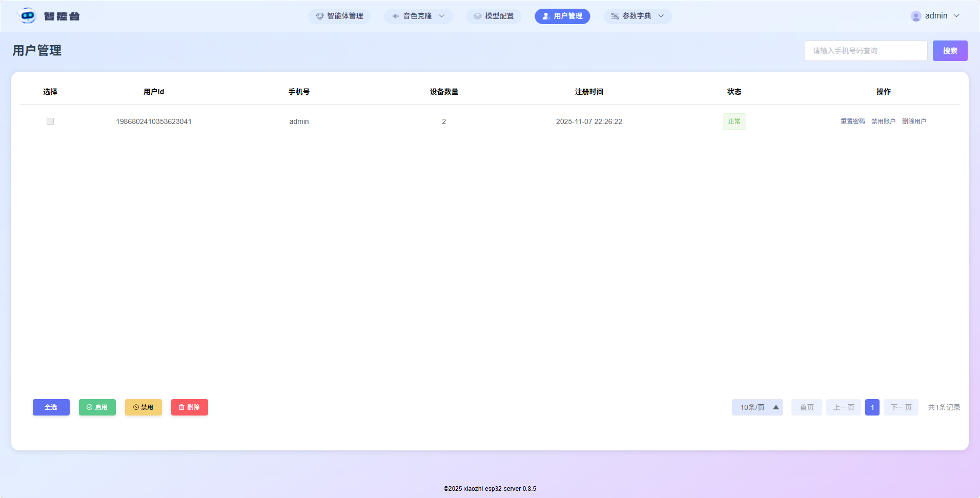This screenshot has height=498, width=980.
Task: Click the admin avatar icon
Action: [916, 16]
